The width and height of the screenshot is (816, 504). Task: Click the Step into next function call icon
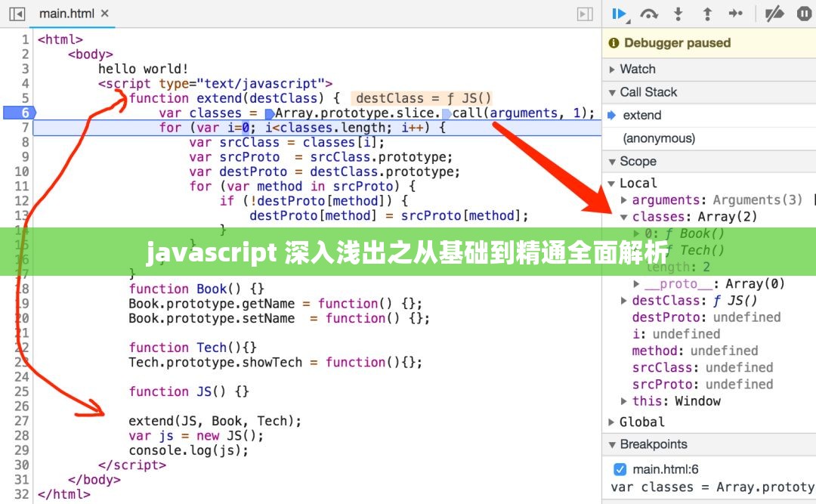click(x=678, y=14)
